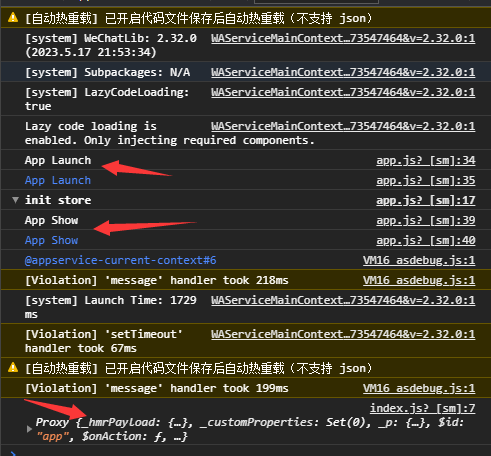Open the source link for the LazyCodeLoading log
Viewport: 491px width, 456px height.
coord(343,92)
